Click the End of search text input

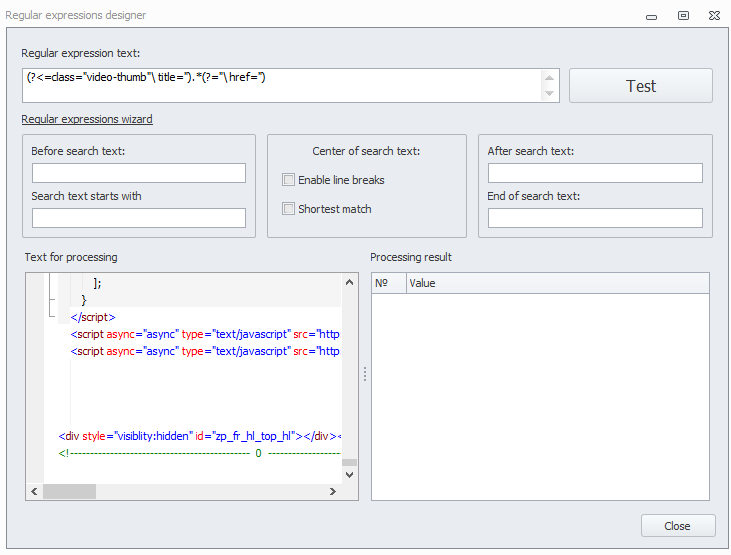[x=595, y=218]
